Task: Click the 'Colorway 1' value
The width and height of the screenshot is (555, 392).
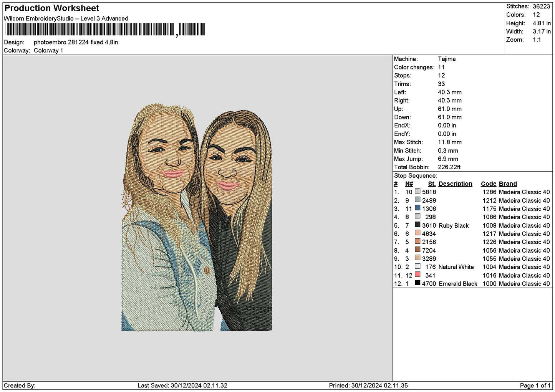Action: (48, 50)
